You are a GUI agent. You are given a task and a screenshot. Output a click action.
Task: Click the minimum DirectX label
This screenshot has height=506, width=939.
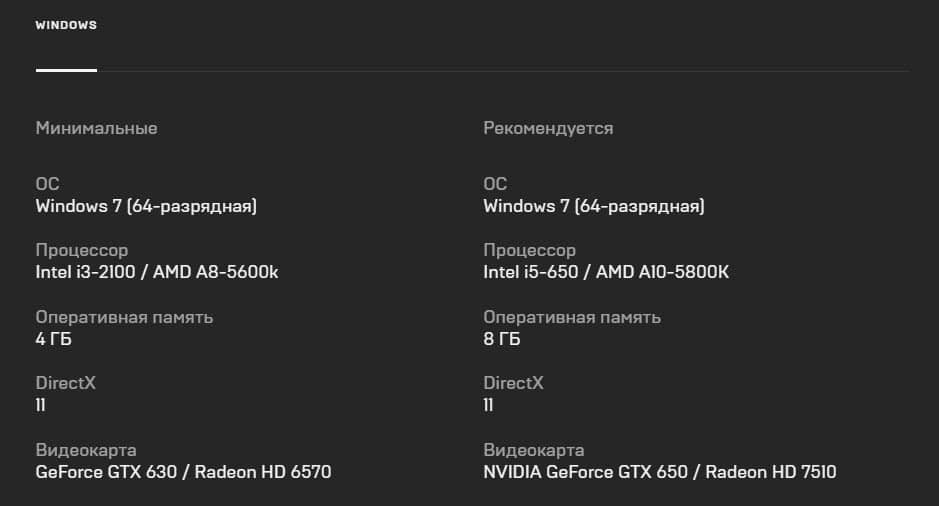65,383
